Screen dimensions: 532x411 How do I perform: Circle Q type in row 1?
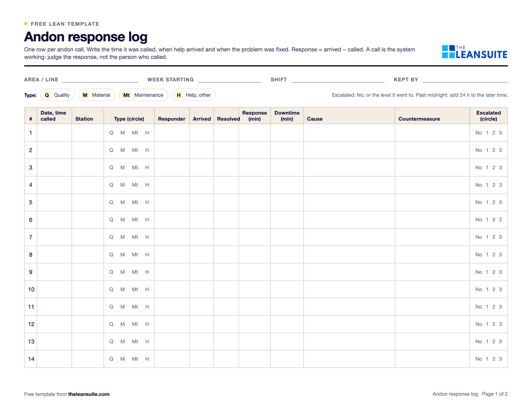111,133
